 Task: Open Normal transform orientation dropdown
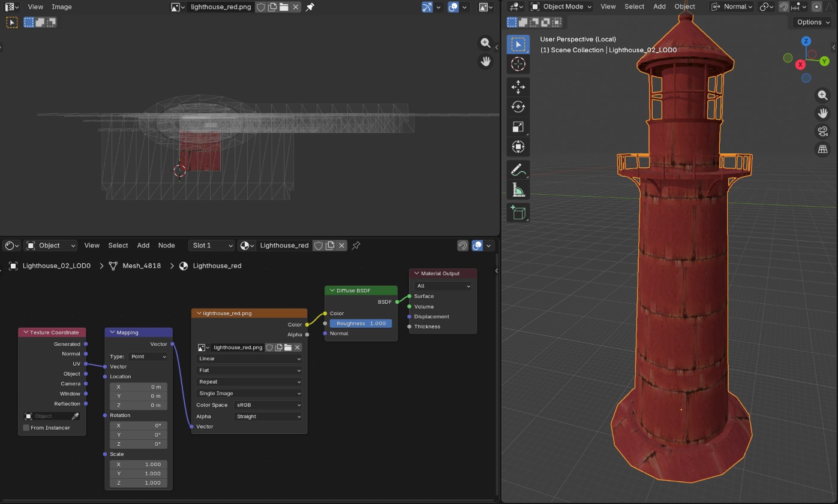[x=732, y=7]
